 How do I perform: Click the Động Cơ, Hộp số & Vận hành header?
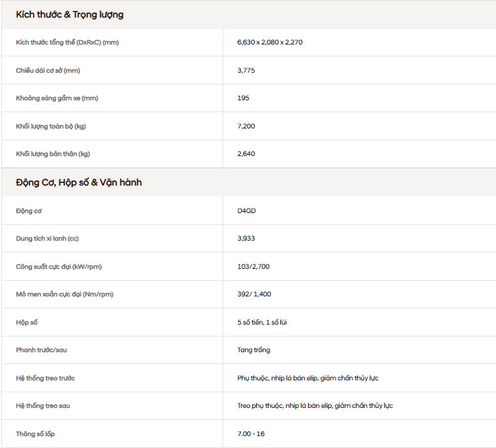pyautogui.click(x=79, y=182)
